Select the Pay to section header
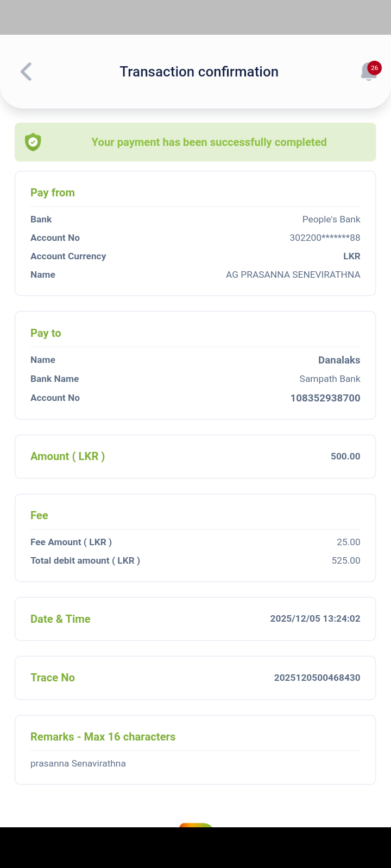391x868 pixels. (x=46, y=333)
